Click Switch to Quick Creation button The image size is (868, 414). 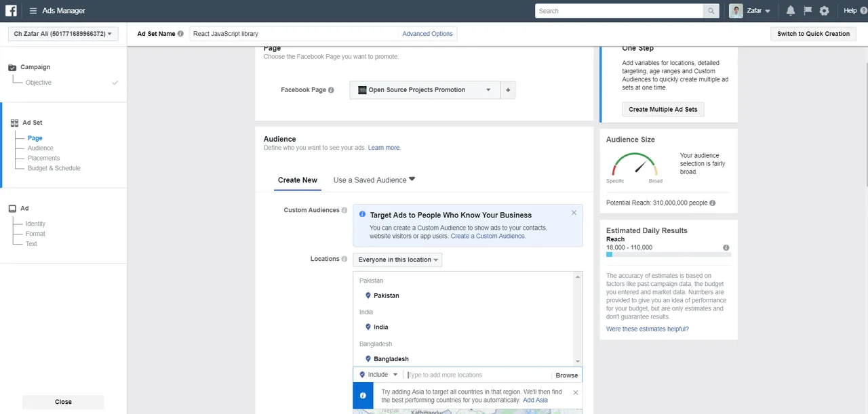pos(814,34)
